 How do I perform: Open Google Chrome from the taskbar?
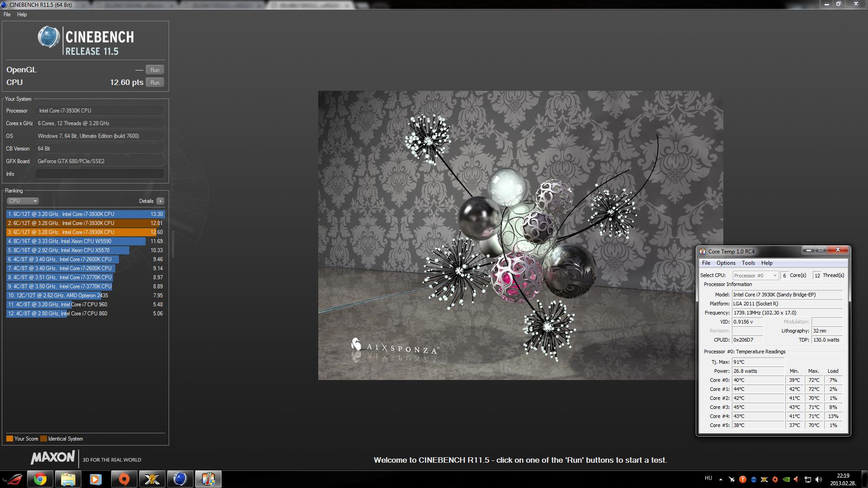point(40,479)
